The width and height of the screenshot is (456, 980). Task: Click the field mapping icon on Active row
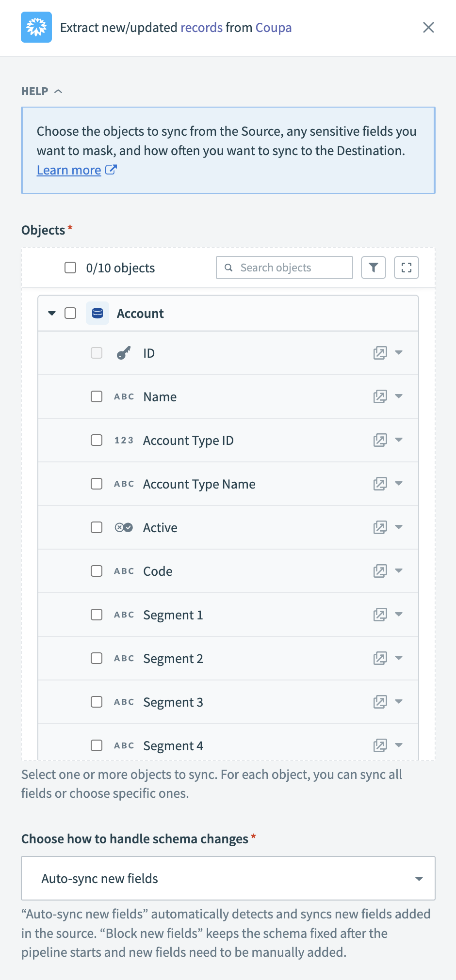tap(380, 527)
